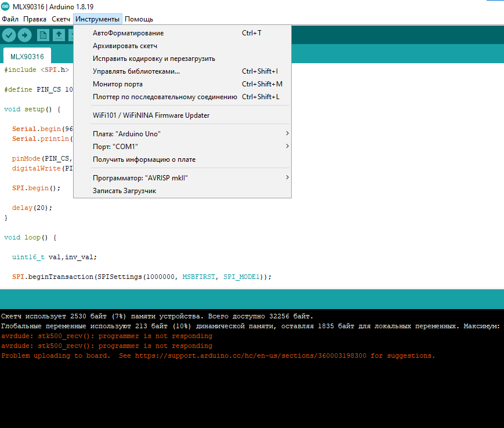Launch WiFi101 / WiFiNINA Firmware Updater

pos(182,115)
